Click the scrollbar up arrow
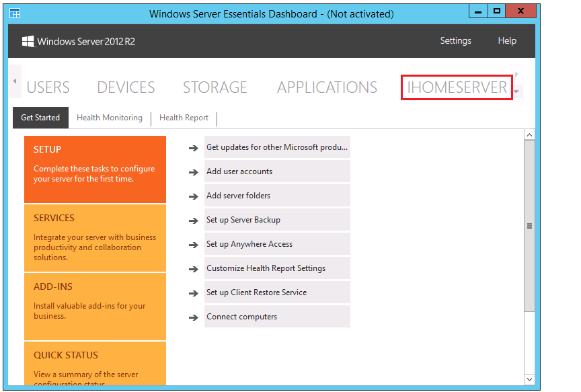Viewport: 581px width, 392px height. (x=529, y=135)
